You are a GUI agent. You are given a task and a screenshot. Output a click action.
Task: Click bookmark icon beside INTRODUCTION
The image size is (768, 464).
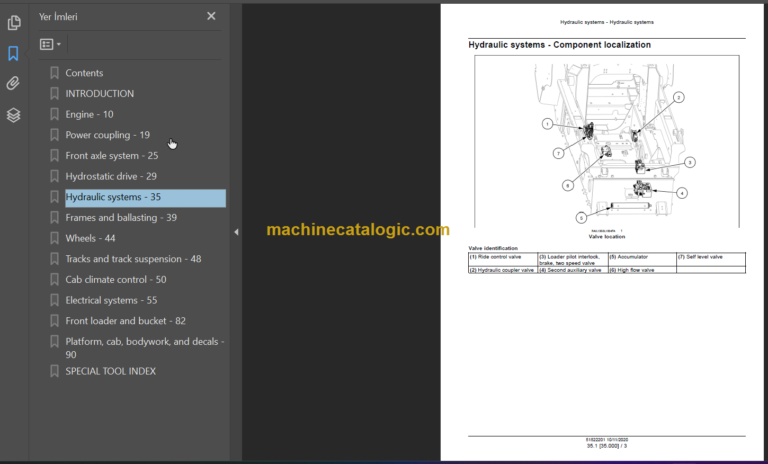(54, 94)
